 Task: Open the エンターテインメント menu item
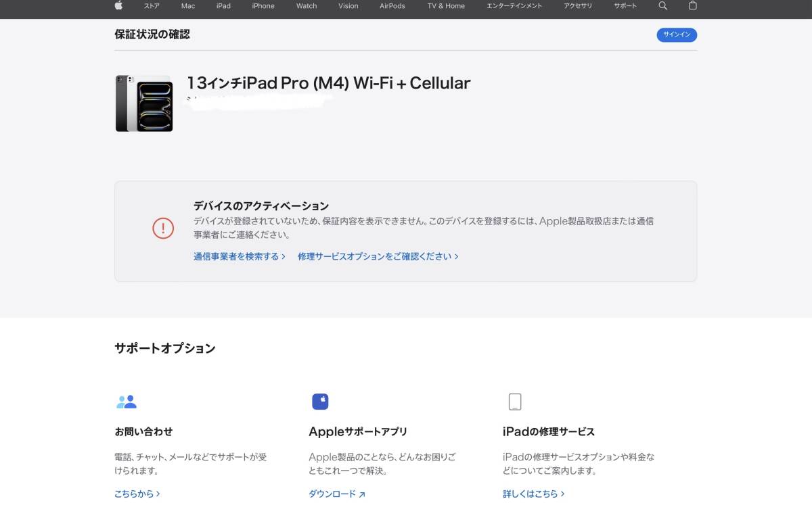pos(514,6)
